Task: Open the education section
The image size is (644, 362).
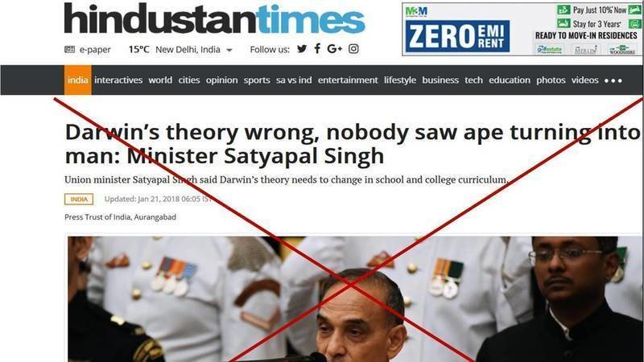Action: 510,80
